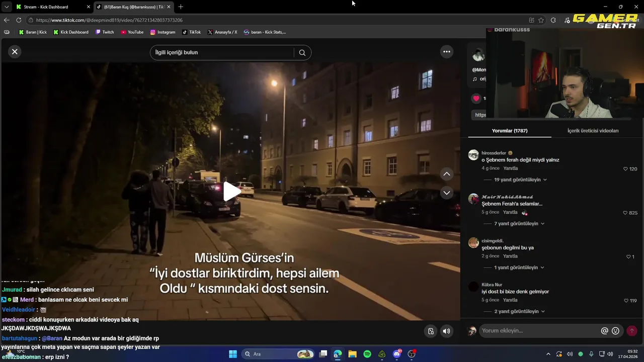The height and width of the screenshot is (362, 644).
Task: Insert a mention with the @ icon
Action: coord(604,331)
